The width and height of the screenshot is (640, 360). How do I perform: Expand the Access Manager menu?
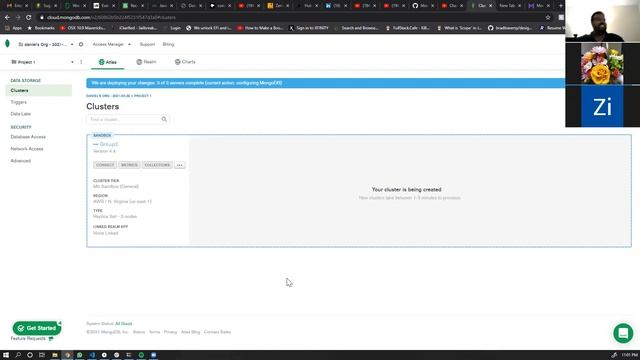[x=111, y=44]
